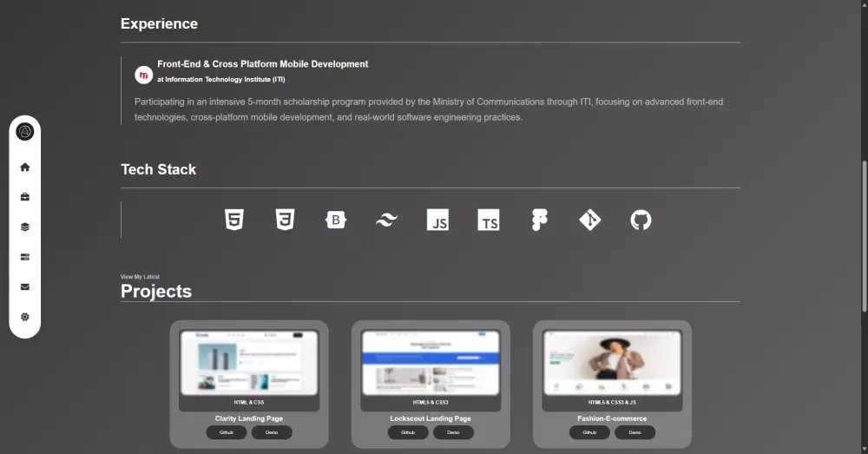Select the Tailwind CSS tech icon

pos(387,220)
